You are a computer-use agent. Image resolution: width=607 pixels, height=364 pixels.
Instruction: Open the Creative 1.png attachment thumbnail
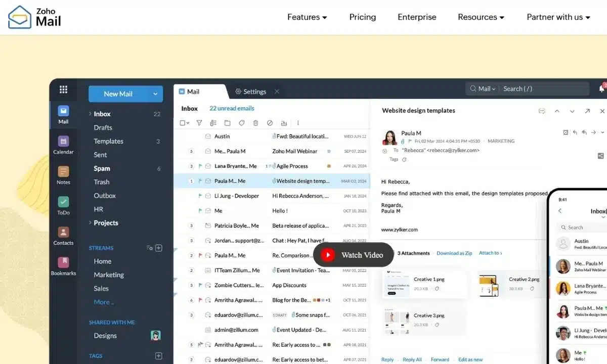pyautogui.click(x=396, y=283)
